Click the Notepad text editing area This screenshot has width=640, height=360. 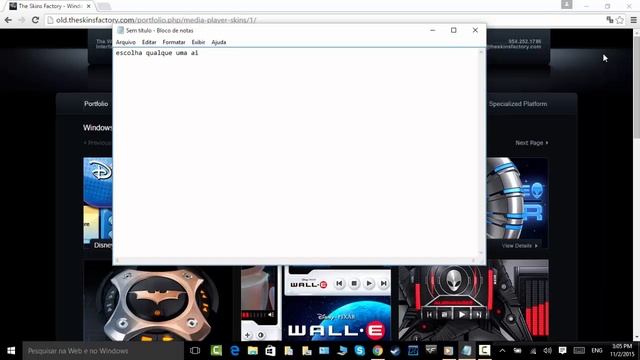click(297, 153)
